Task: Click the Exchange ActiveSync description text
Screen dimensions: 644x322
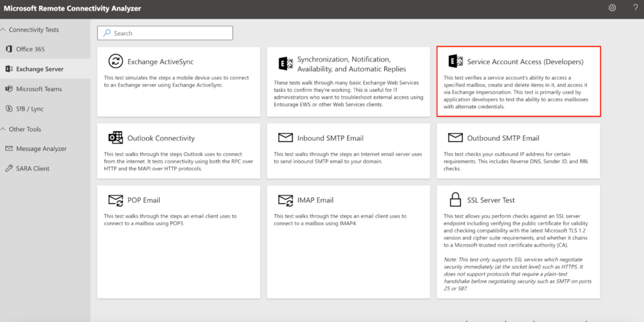Action: (176, 81)
